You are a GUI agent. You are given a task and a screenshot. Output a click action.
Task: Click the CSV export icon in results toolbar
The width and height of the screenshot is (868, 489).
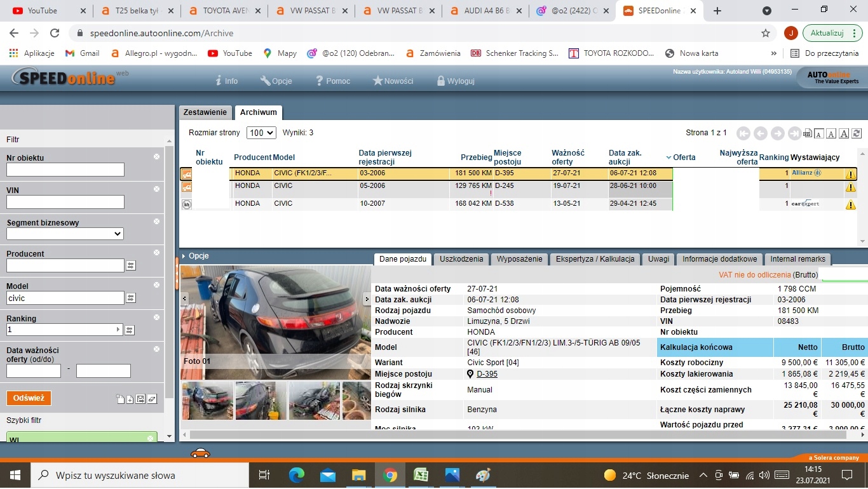[x=808, y=133]
